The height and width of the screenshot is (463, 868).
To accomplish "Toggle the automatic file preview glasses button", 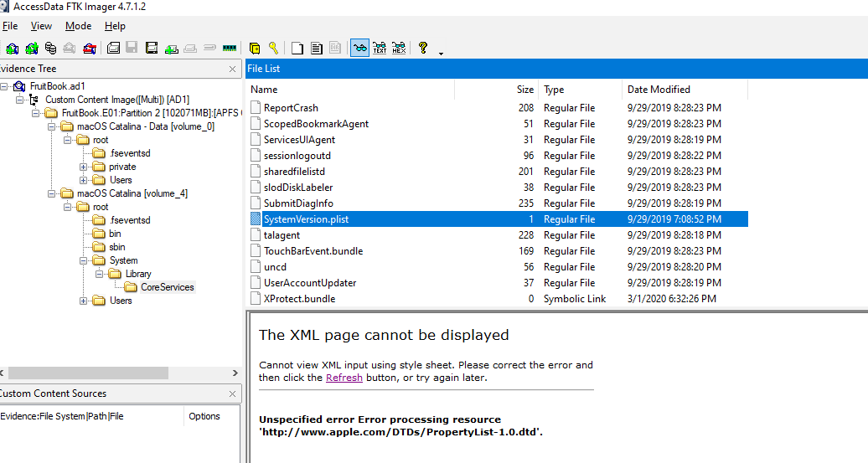I will point(359,49).
